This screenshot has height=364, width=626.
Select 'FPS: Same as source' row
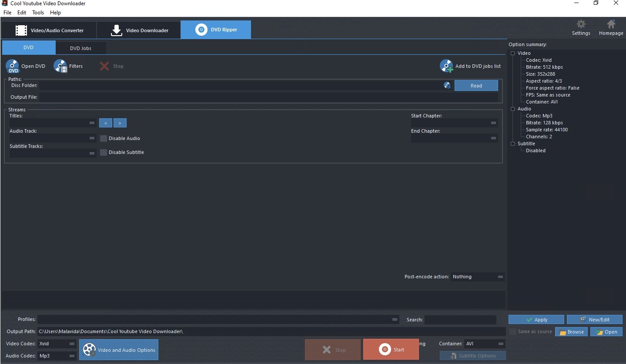(x=548, y=95)
